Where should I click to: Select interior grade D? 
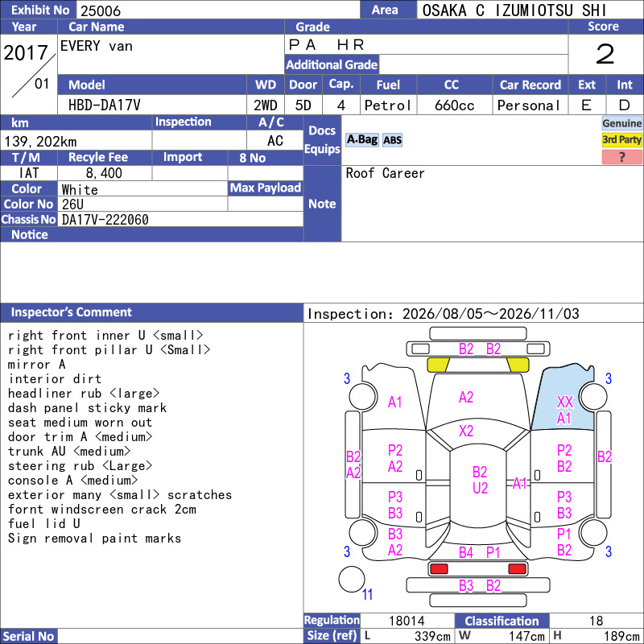[625, 105]
